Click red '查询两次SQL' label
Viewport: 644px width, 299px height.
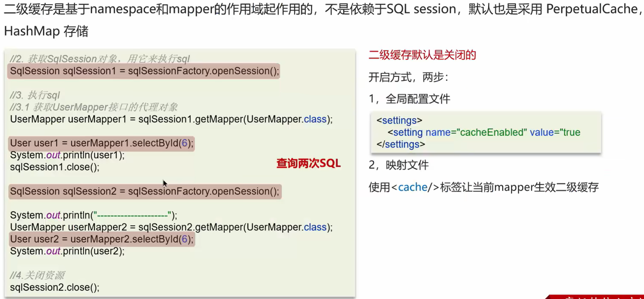[x=308, y=163]
